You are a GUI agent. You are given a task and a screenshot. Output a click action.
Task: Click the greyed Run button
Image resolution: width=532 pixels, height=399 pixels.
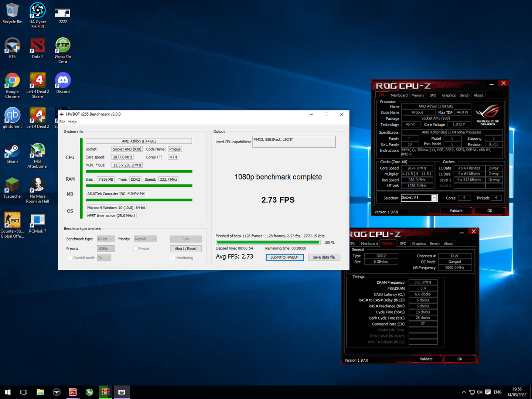(x=186, y=239)
